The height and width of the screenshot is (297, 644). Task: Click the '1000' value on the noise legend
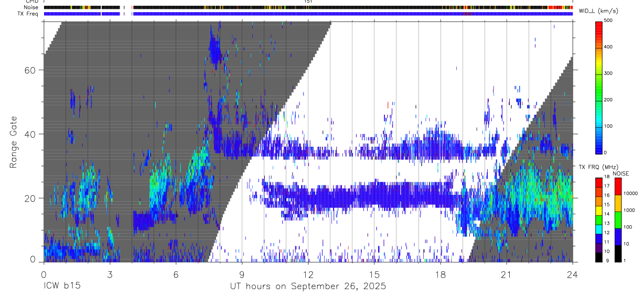(x=629, y=210)
